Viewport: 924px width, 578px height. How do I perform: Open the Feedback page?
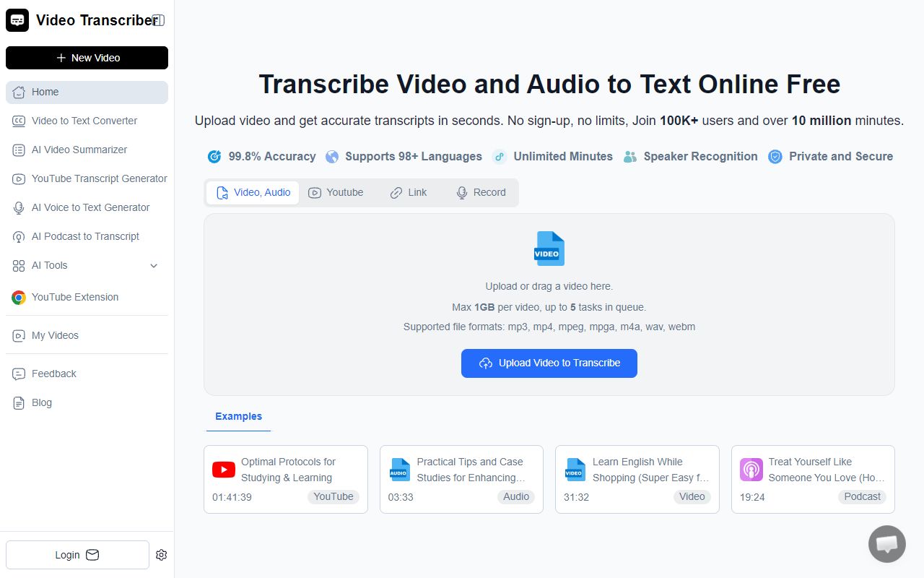point(53,374)
